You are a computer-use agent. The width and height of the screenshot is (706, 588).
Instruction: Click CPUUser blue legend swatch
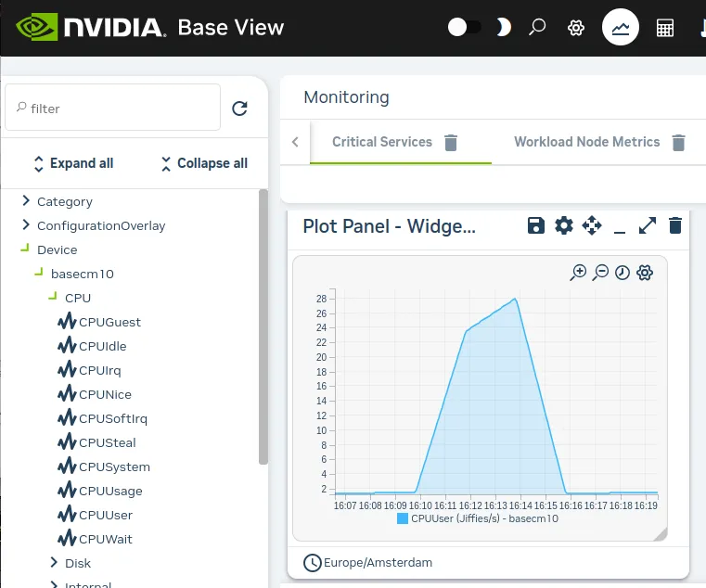402,518
